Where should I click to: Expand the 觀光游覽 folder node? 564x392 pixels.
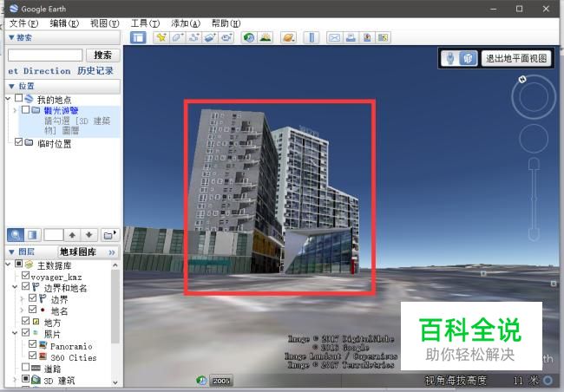[x=15, y=110]
